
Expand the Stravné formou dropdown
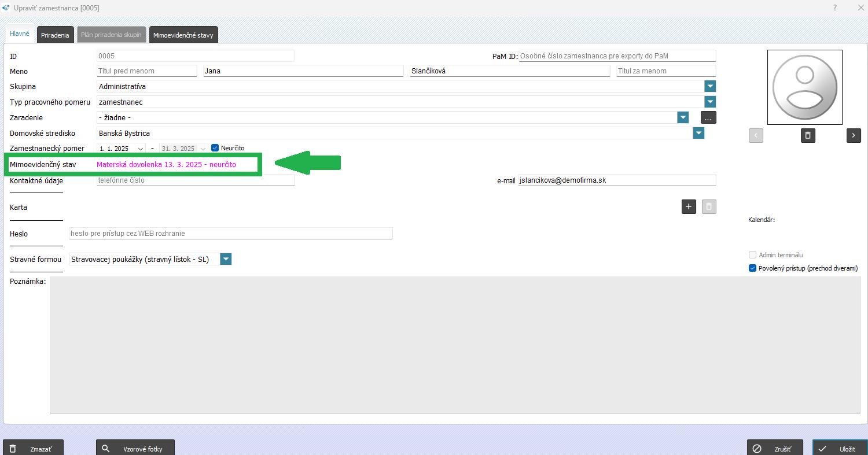tap(226, 259)
